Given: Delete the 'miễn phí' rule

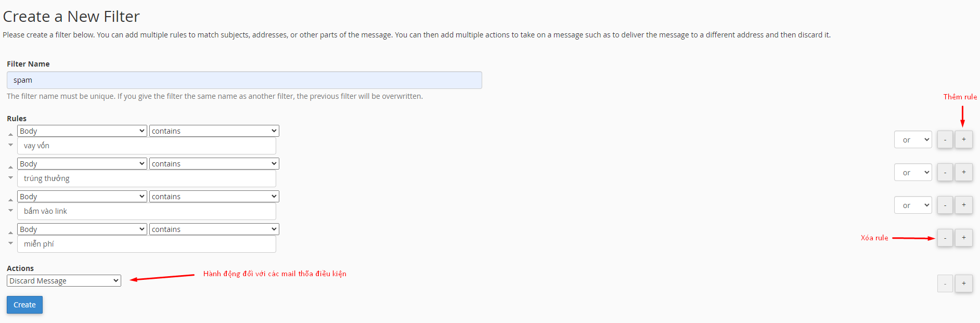Looking at the screenshot, I should coord(945,238).
